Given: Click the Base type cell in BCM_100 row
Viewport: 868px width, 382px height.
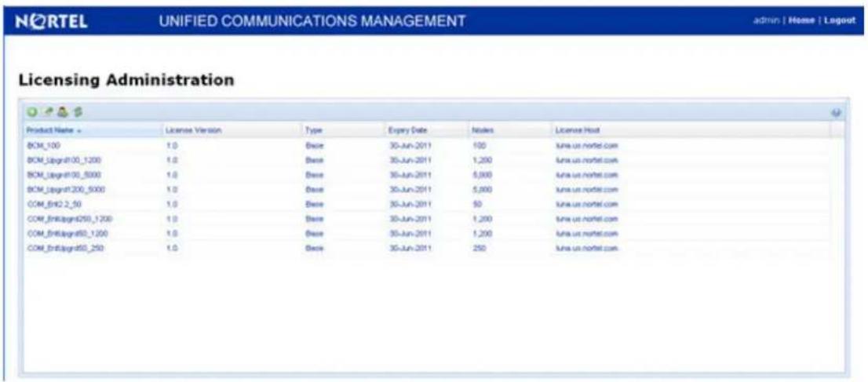Looking at the screenshot, I should click(x=314, y=146).
